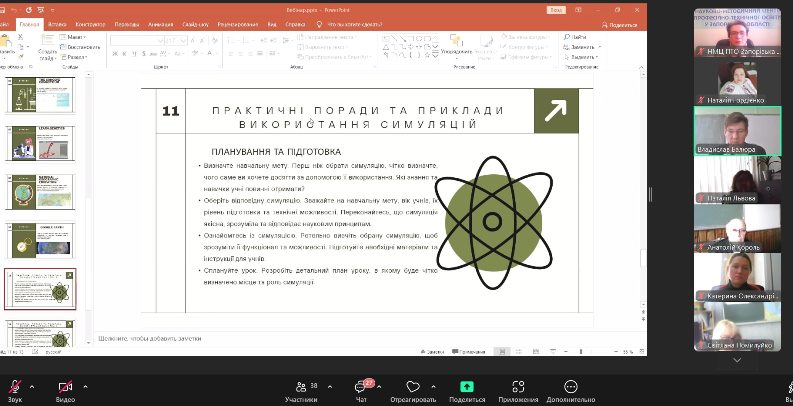Open the Приложения apps icon
This screenshot has height=406, width=793.
click(x=518, y=387)
